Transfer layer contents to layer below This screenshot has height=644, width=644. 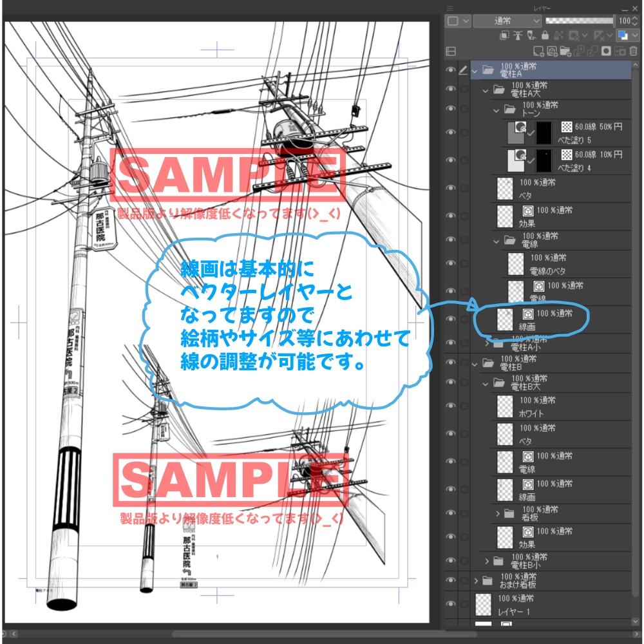point(580,51)
